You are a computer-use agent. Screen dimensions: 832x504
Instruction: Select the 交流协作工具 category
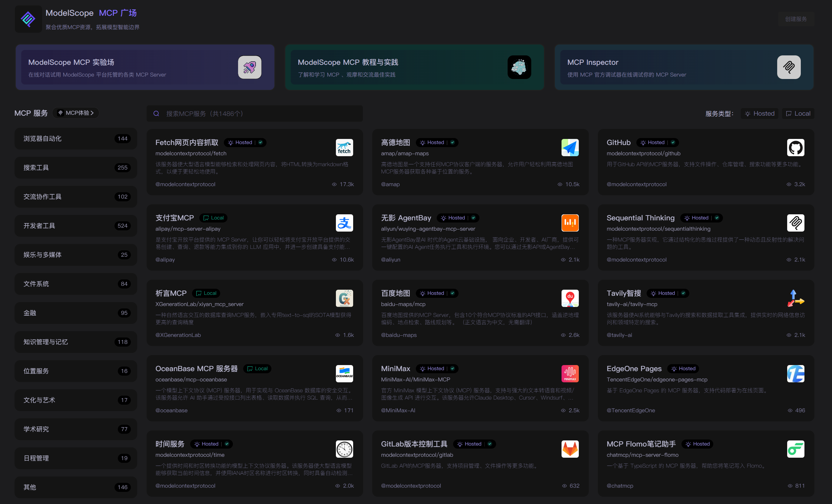(x=76, y=197)
